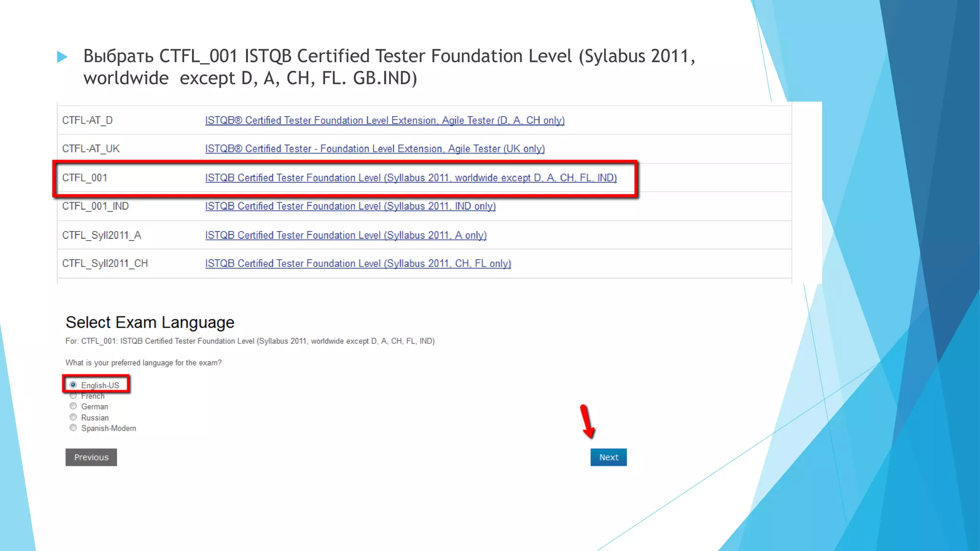Click the 'For: CTFL_001' exam description line
The height and width of the screenshot is (551, 980).
click(x=250, y=341)
